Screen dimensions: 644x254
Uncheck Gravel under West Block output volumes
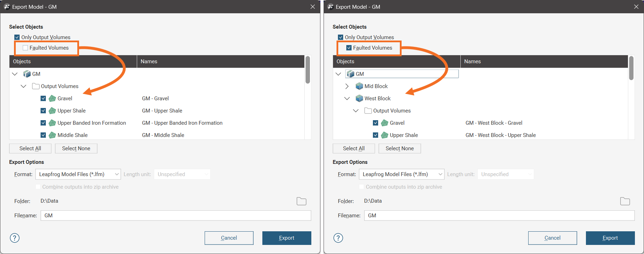[x=375, y=123]
